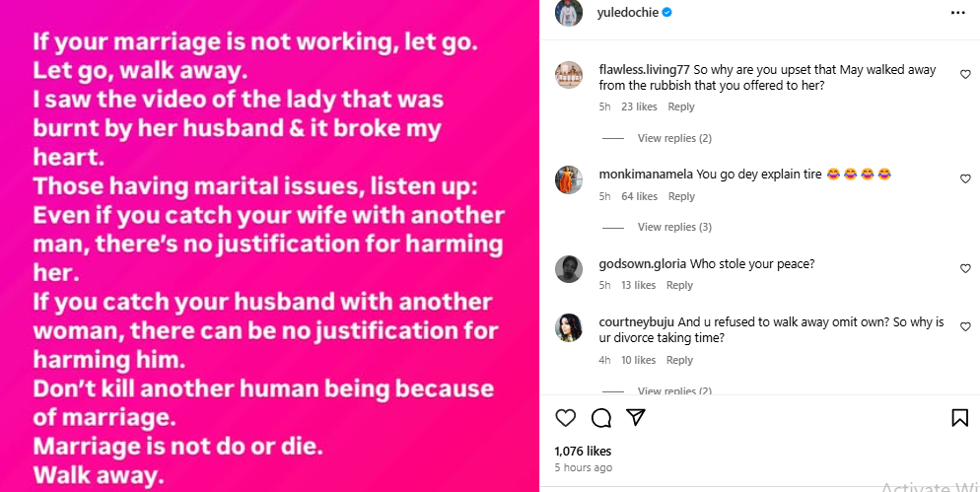Open courtneybuju's profile avatar
The height and width of the screenshot is (492, 980).
coord(568,328)
